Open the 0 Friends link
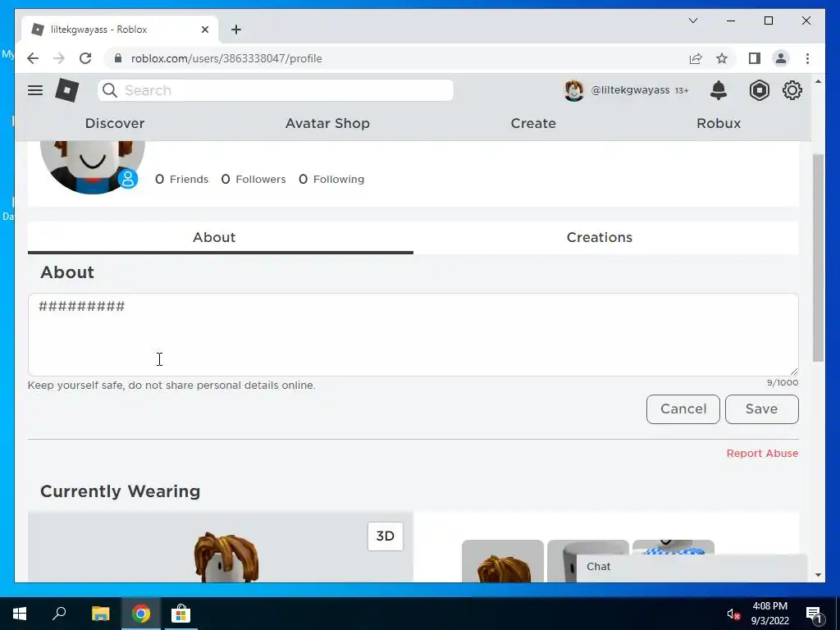The width and height of the screenshot is (840, 630). point(181,179)
